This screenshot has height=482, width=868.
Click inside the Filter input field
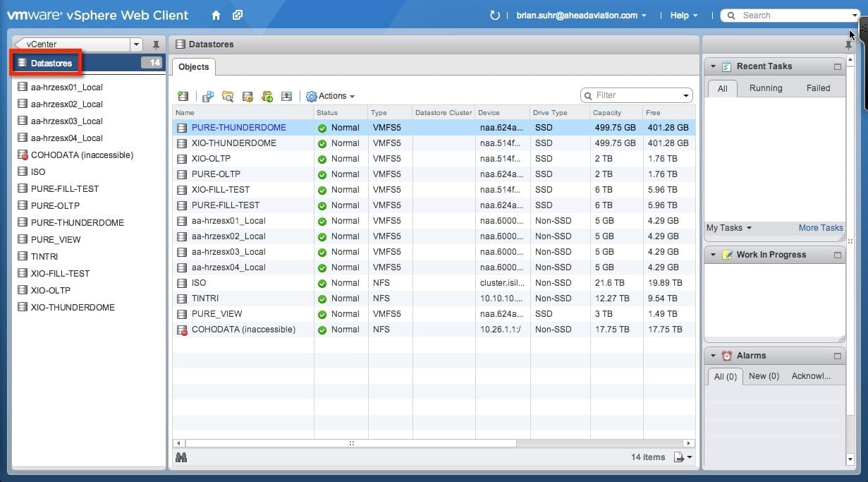tap(637, 95)
